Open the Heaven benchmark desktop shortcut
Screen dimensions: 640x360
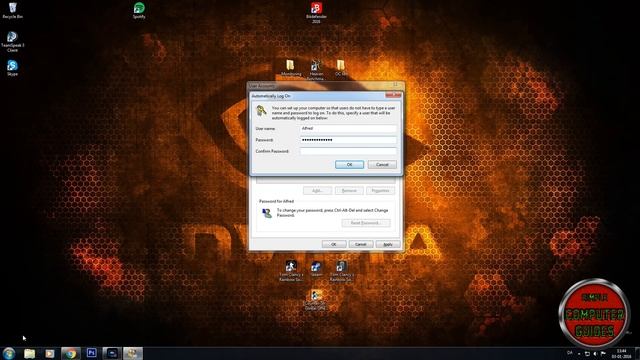(316, 69)
